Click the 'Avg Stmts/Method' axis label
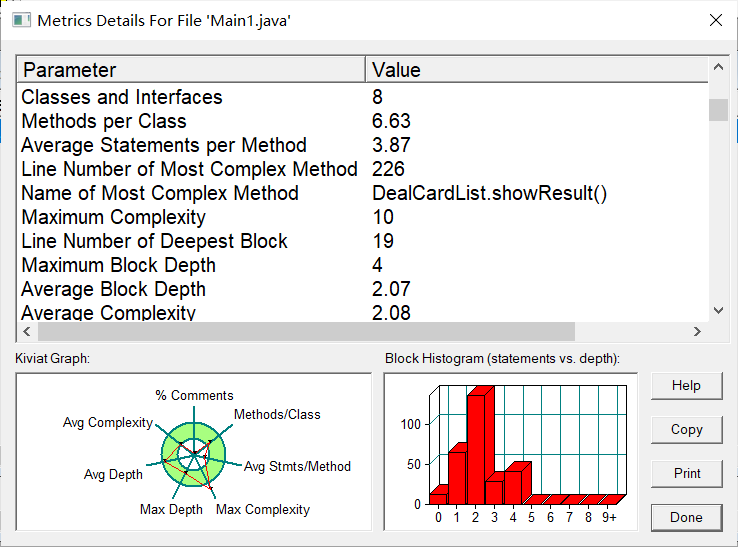The width and height of the screenshot is (738, 547). pyautogui.click(x=297, y=467)
